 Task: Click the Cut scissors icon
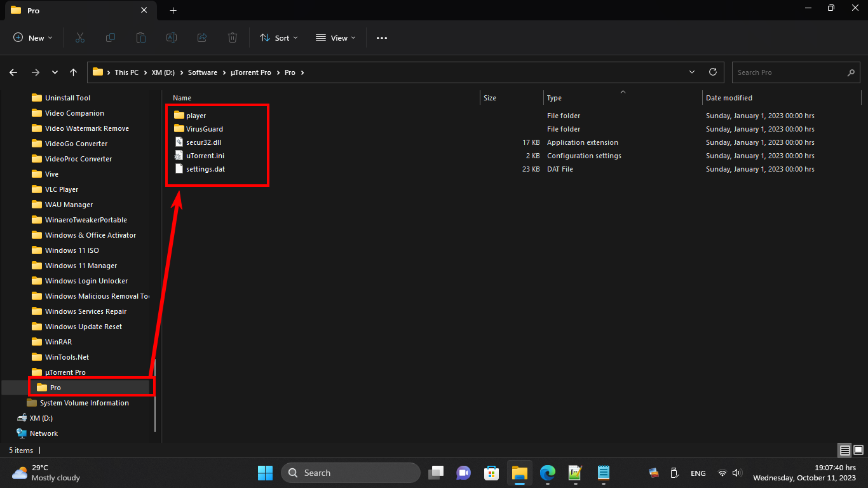79,38
